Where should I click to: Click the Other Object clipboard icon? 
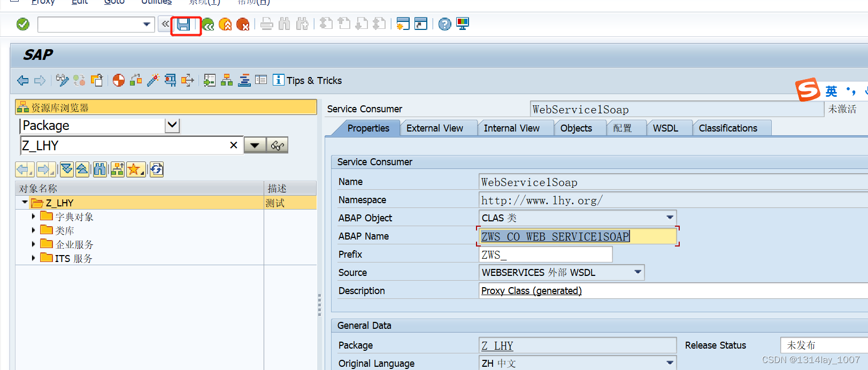pos(97,81)
